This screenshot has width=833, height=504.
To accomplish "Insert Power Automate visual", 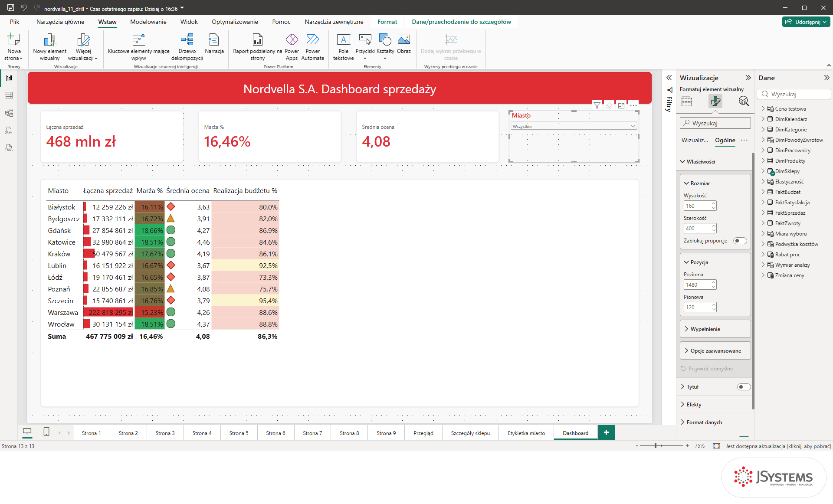I will click(312, 47).
